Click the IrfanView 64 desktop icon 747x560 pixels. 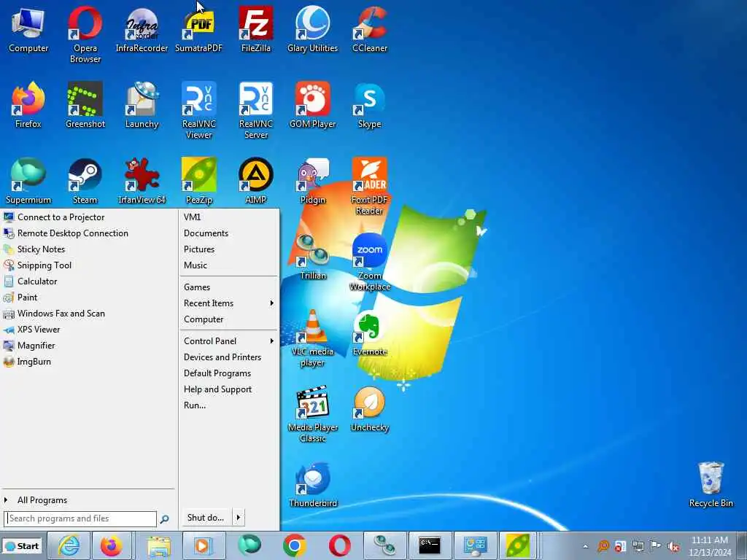[142, 181]
